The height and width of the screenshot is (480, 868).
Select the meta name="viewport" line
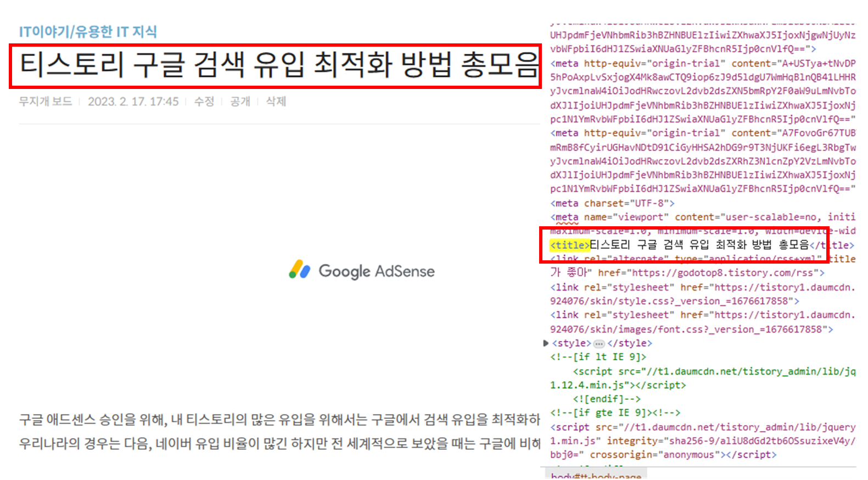703,217
